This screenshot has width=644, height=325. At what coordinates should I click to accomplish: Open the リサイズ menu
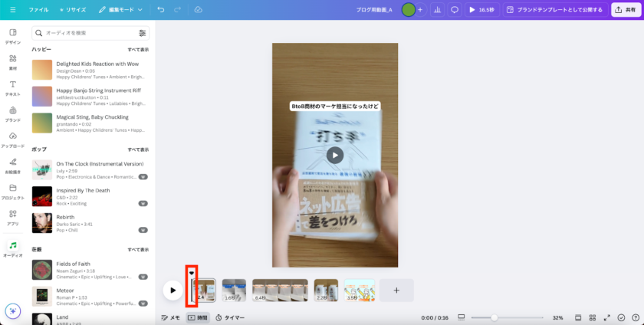[72, 10]
